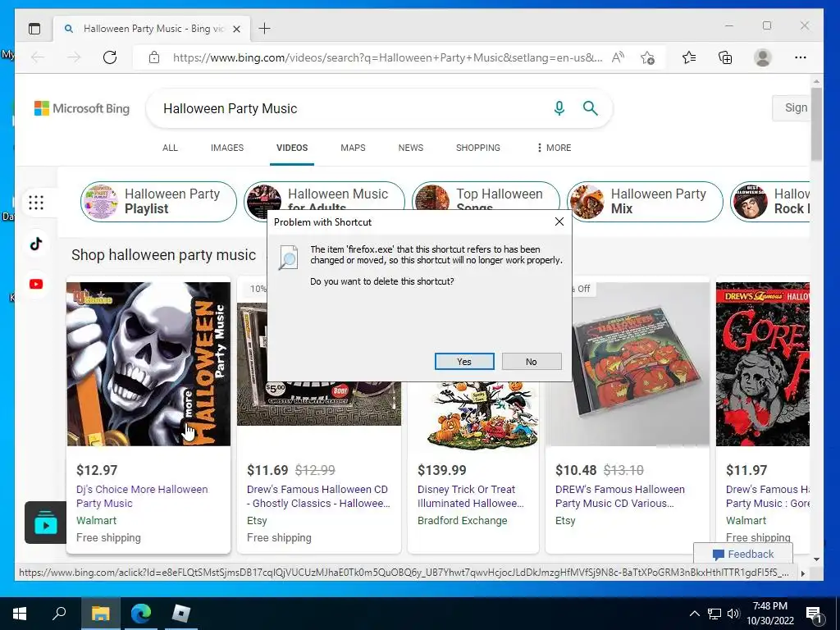Open Disney Trick Or Treat Illuminated link

470,496
